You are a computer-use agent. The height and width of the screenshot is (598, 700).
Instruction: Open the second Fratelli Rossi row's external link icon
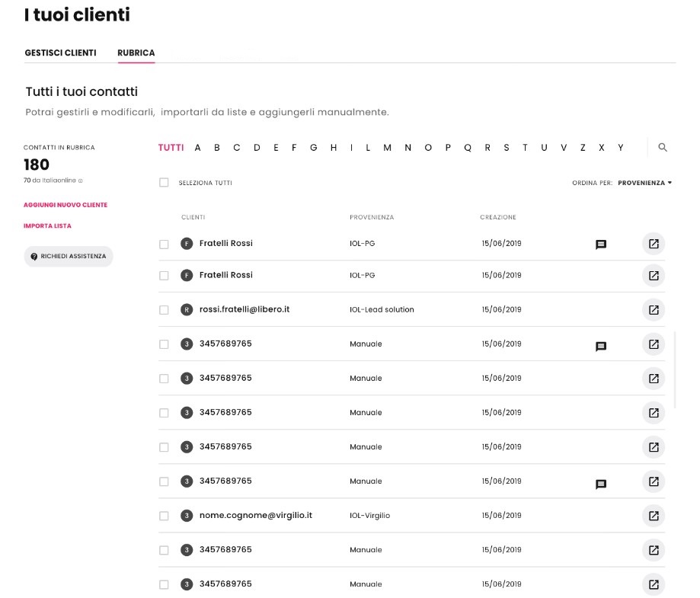653,276
